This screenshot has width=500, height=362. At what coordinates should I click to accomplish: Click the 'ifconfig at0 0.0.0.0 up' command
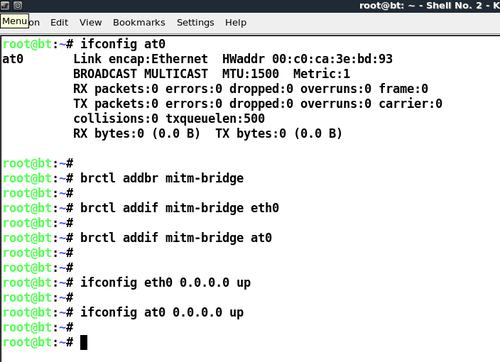click(162, 313)
